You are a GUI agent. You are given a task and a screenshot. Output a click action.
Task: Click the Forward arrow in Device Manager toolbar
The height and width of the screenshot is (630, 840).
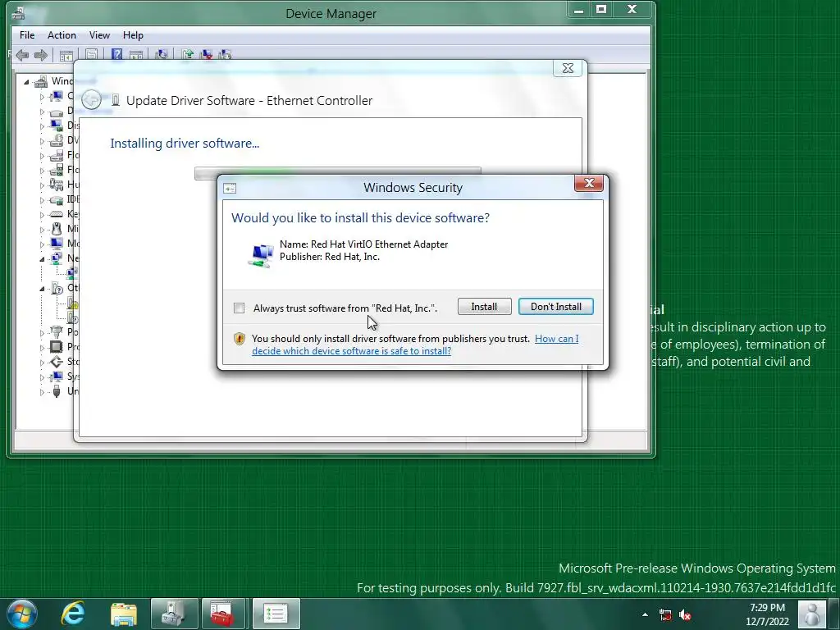point(41,55)
